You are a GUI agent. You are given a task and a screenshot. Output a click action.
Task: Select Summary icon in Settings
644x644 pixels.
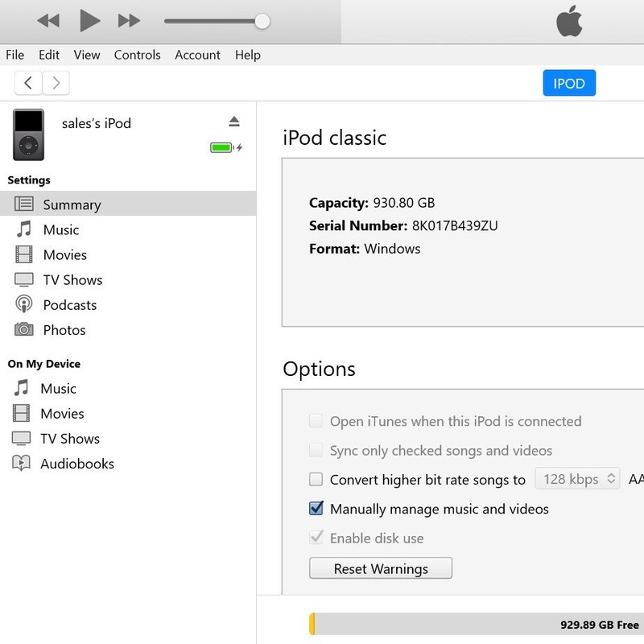[24, 204]
